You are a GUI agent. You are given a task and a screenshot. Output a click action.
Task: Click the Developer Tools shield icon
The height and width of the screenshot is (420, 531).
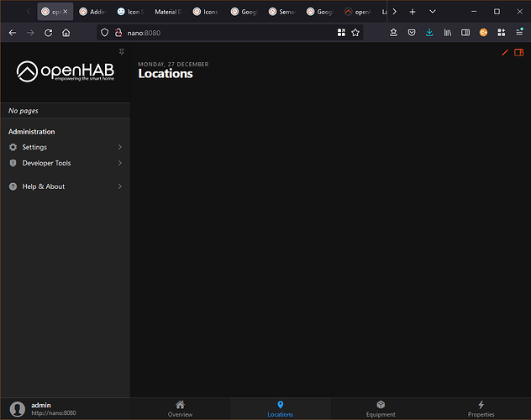coord(13,163)
